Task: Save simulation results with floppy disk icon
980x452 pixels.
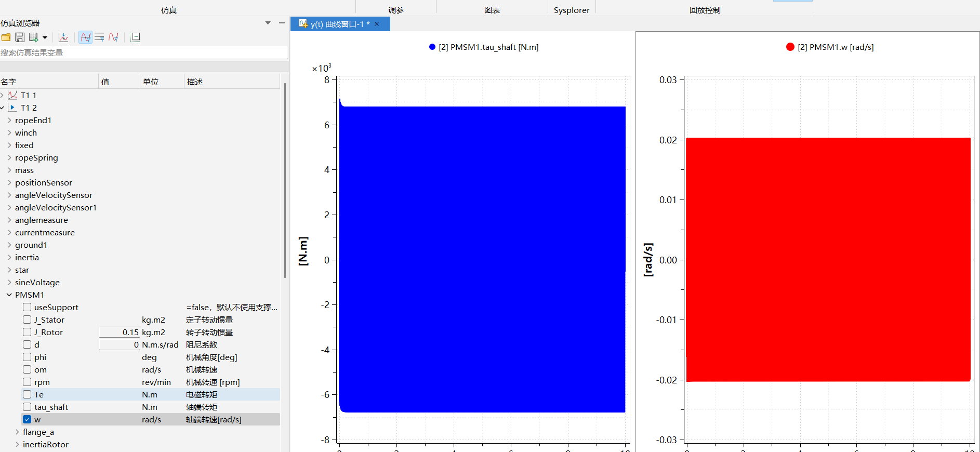Action: [x=20, y=37]
